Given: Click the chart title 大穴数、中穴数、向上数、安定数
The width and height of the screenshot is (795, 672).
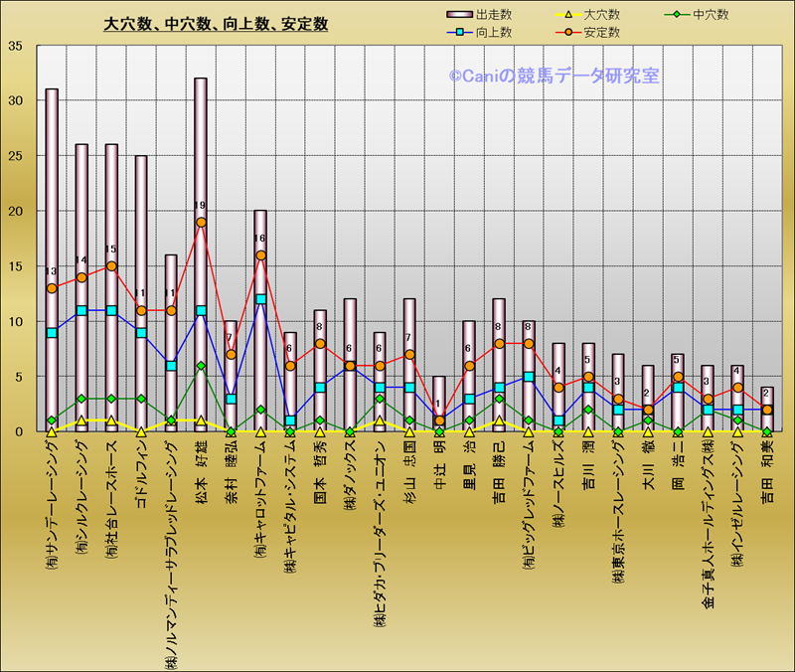Looking at the screenshot, I should [216, 24].
